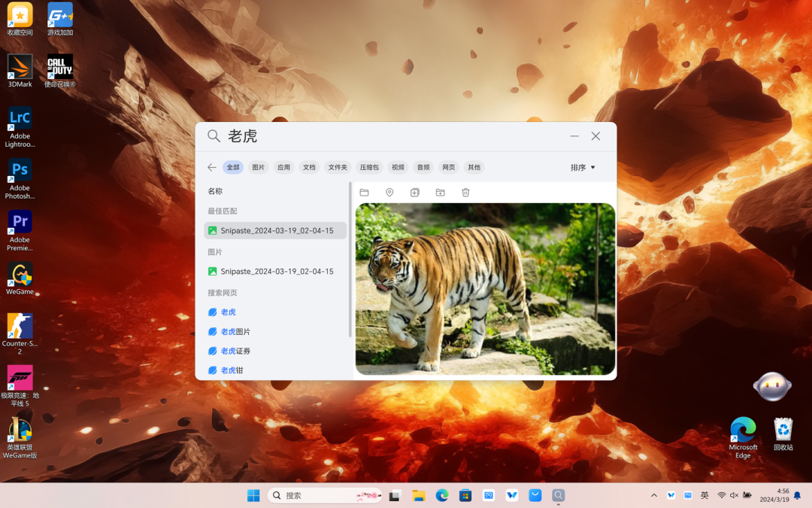
Task: Select the 图片 filter tab
Action: 258,167
